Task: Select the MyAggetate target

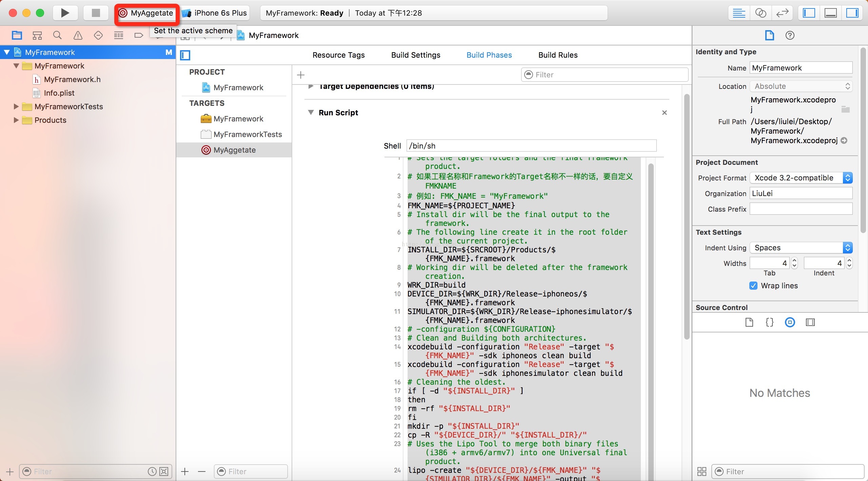Action: point(234,150)
